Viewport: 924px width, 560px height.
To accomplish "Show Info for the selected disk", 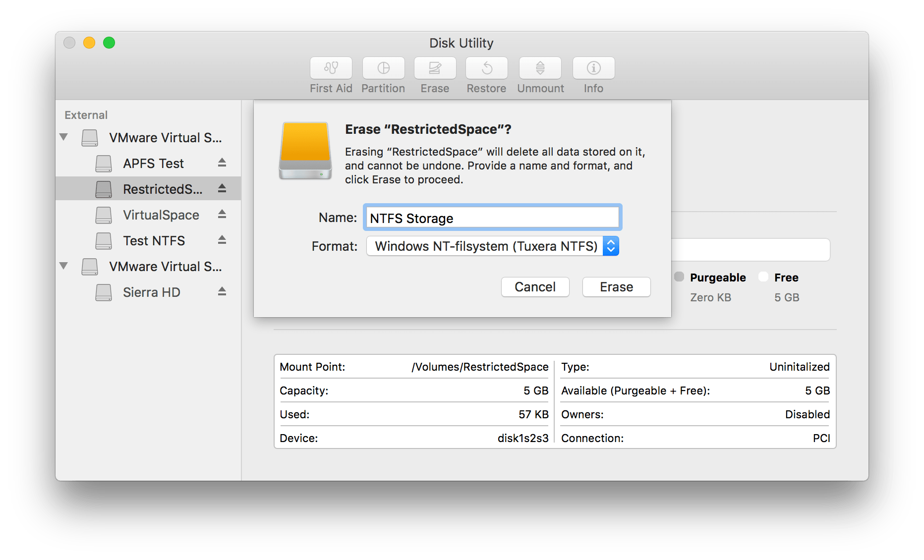I will click(593, 74).
